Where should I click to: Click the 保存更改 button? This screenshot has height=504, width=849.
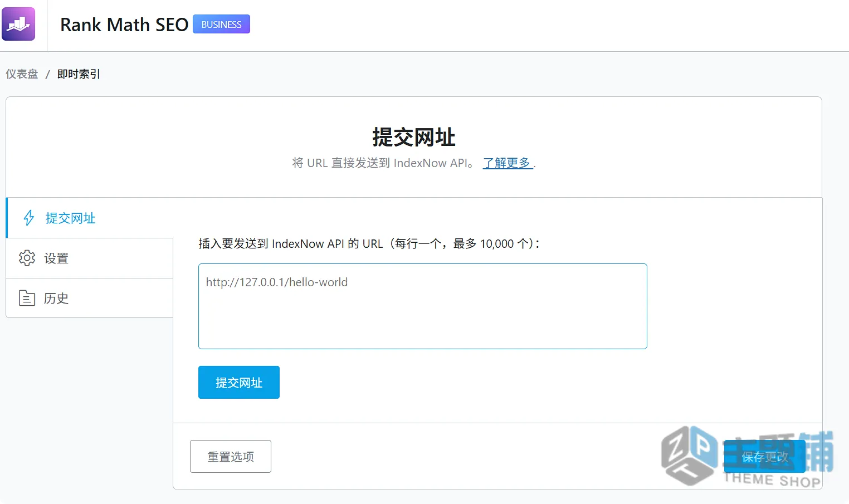tap(765, 456)
